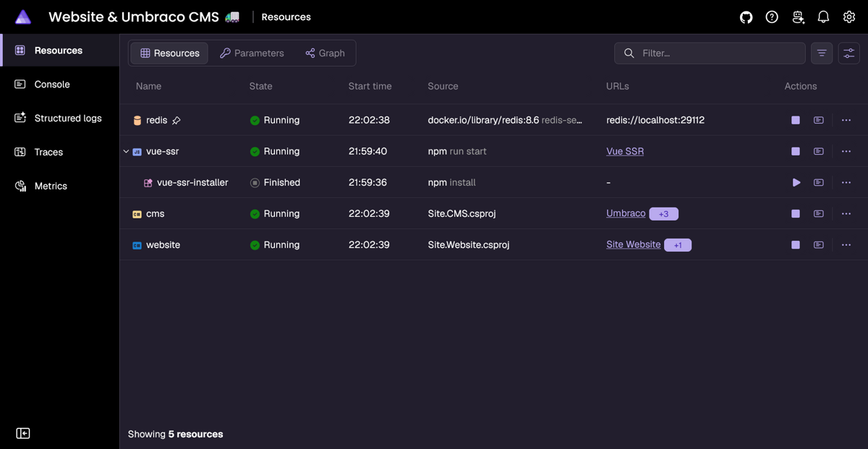Click the vue-ssr JS resource icon
The height and width of the screenshot is (449, 868).
coord(137,152)
